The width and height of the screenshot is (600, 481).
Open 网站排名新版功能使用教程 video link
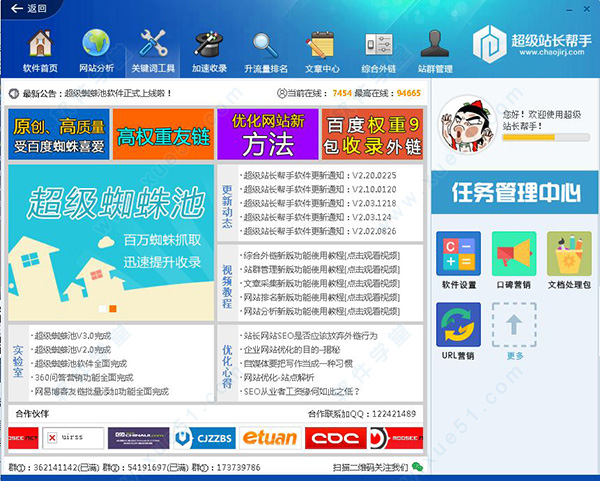321,297
